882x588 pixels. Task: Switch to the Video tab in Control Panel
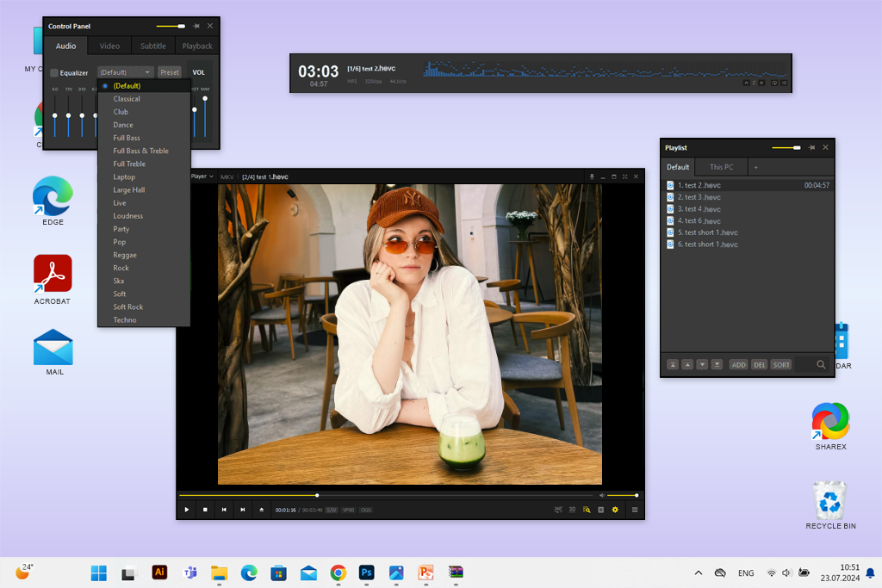pyautogui.click(x=109, y=46)
